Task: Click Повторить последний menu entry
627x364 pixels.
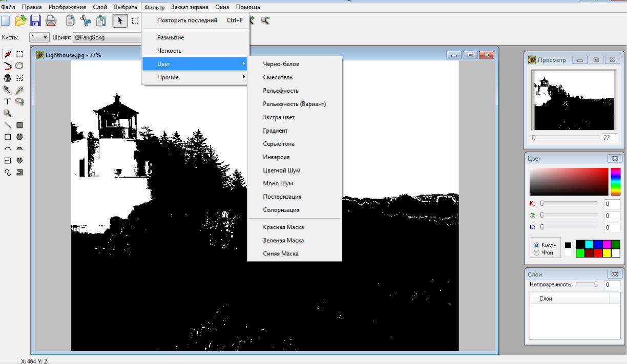Action: pos(187,20)
